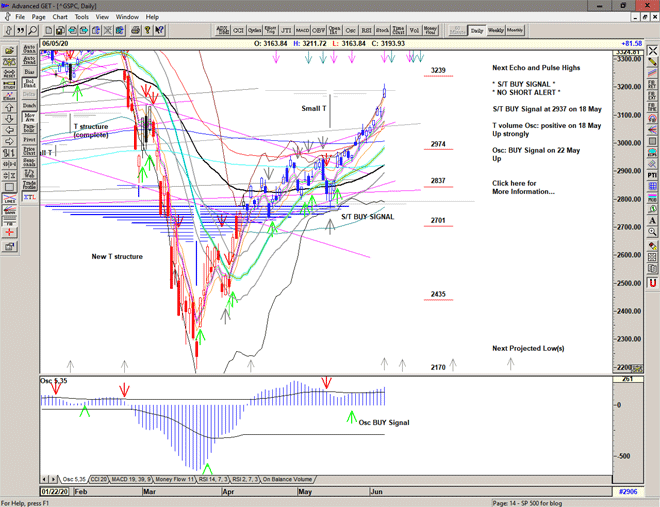Click 'Click here for More Information...' text
This screenshot has height=507, width=660.
[x=523, y=187]
